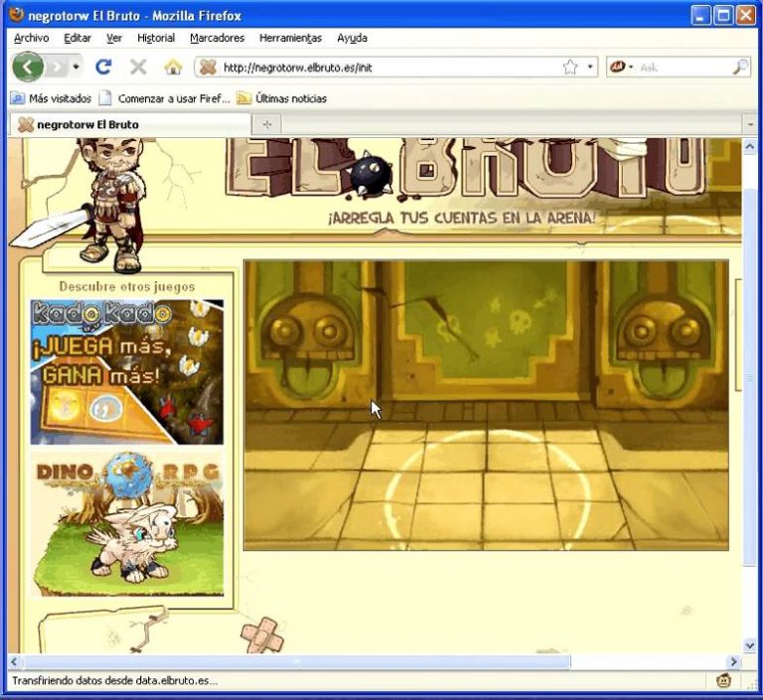This screenshot has height=700, width=763.
Task: Open a new tab with plus button
Action: click(x=266, y=125)
